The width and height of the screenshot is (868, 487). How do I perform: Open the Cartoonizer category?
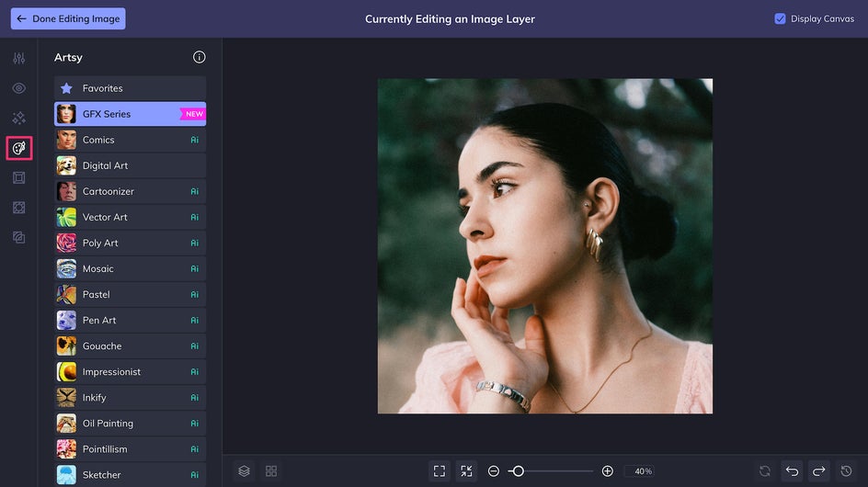click(130, 191)
